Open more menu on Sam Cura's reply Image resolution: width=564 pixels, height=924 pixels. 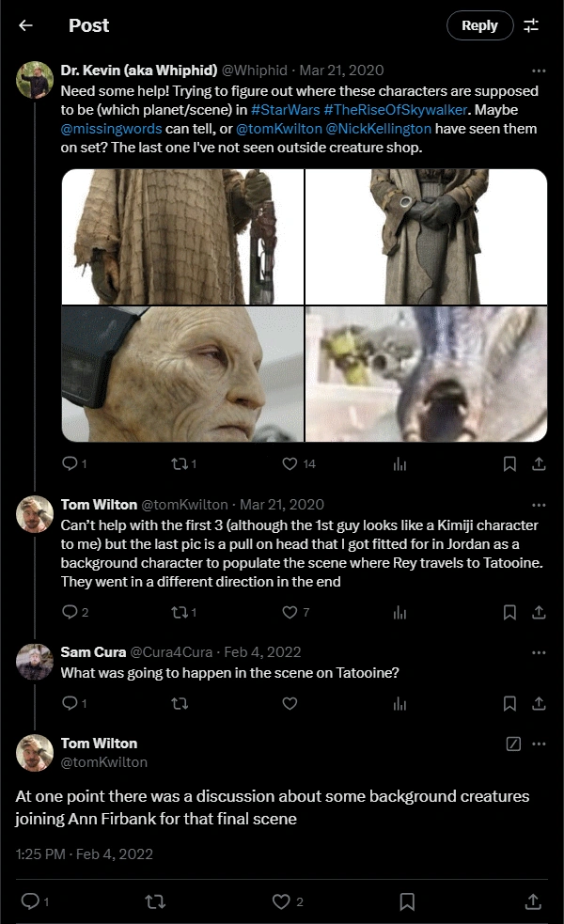tap(539, 652)
